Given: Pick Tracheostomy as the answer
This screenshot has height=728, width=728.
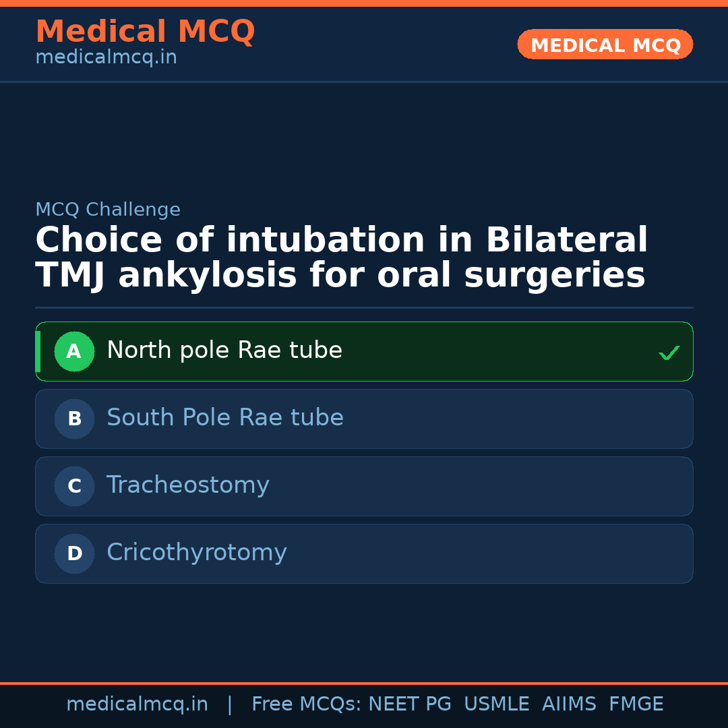Looking at the screenshot, I should 188,485.
